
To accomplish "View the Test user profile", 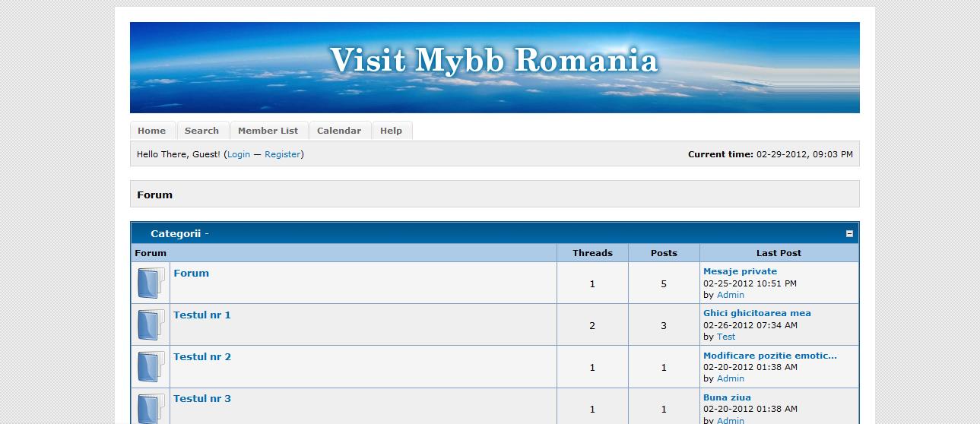I will click(x=726, y=337).
